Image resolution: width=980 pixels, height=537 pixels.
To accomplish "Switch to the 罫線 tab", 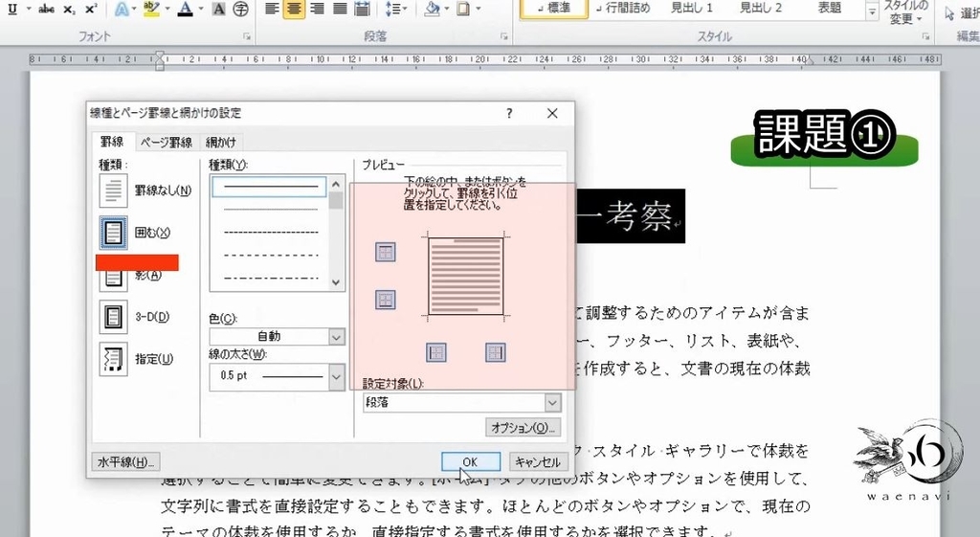I will (112, 142).
